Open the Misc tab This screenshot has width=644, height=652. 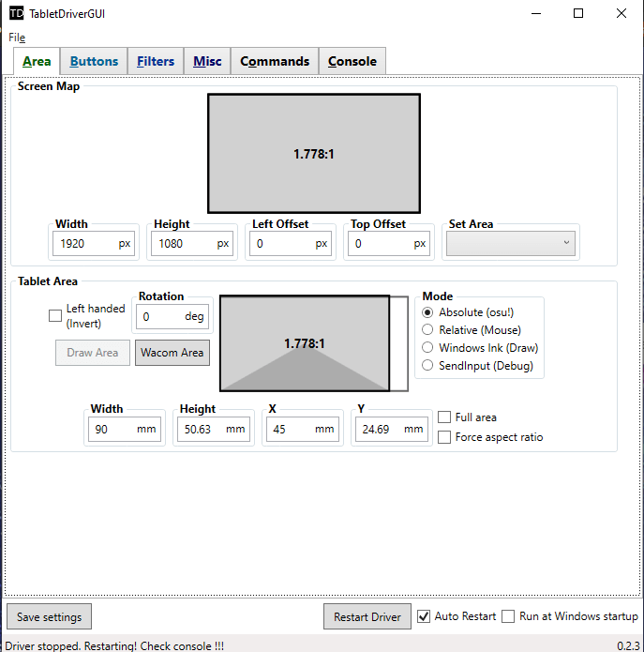pyautogui.click(x=207, y=62)
